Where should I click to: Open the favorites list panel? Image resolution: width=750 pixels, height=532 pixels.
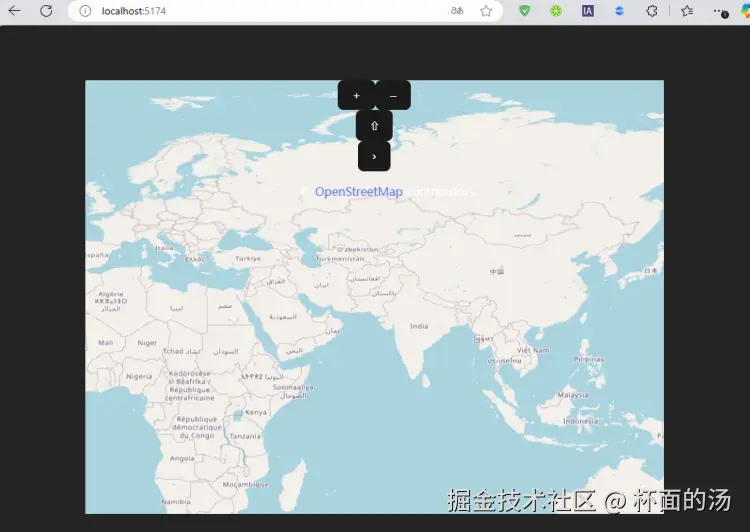[687, 11]
